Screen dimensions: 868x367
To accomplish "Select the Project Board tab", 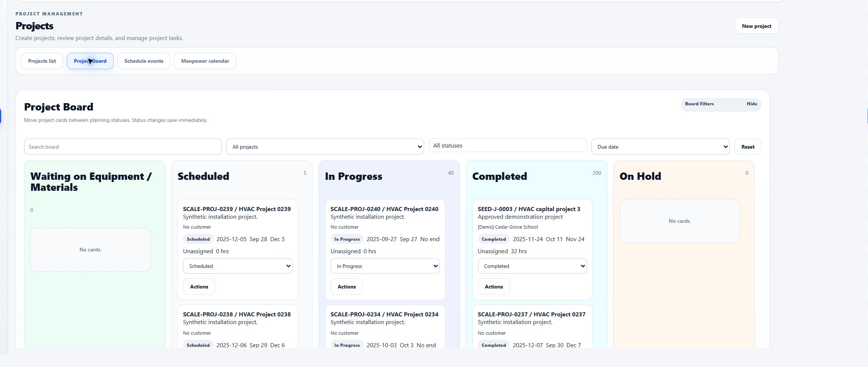I will pos(90,61).
